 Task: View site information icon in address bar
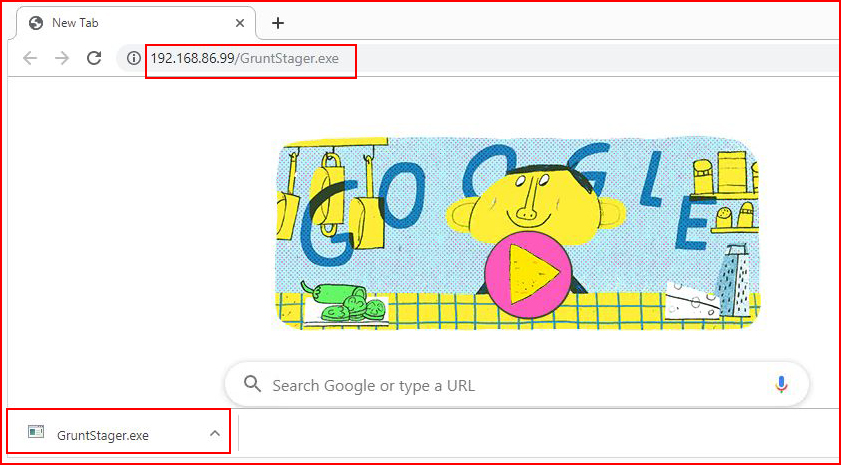click(134, 58)
